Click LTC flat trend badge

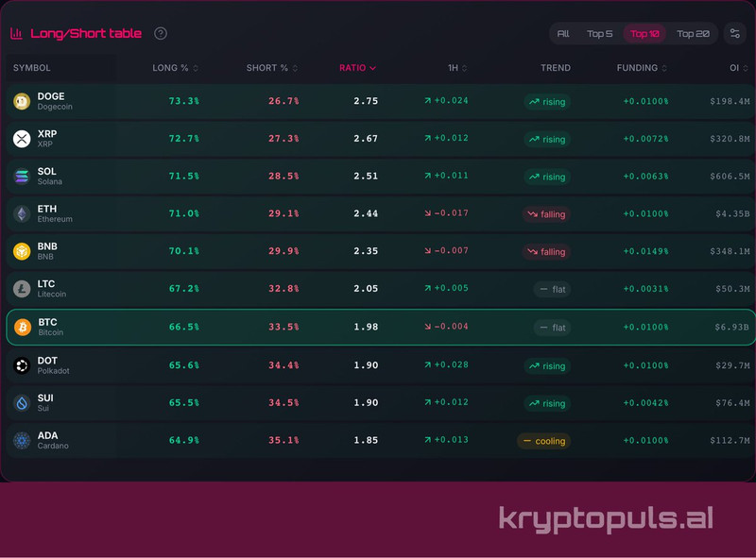pos(553,289)
